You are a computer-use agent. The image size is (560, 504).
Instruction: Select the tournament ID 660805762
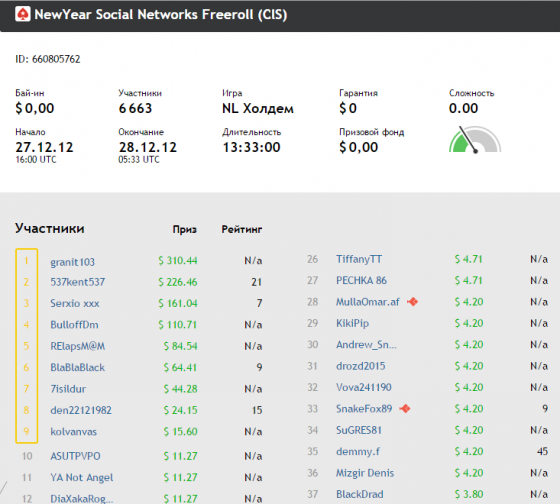56,59
